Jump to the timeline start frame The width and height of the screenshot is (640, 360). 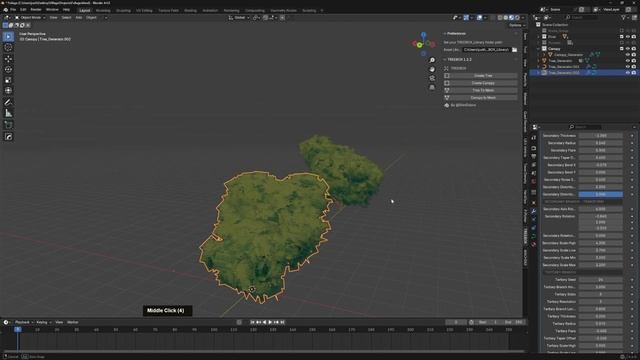[x=252, y=322]
